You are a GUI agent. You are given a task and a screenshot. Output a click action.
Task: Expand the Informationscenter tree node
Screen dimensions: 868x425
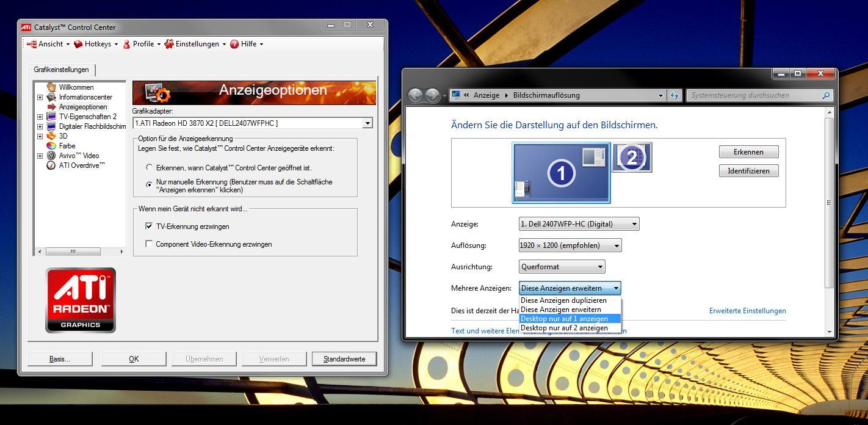click(x=40, y=97)
